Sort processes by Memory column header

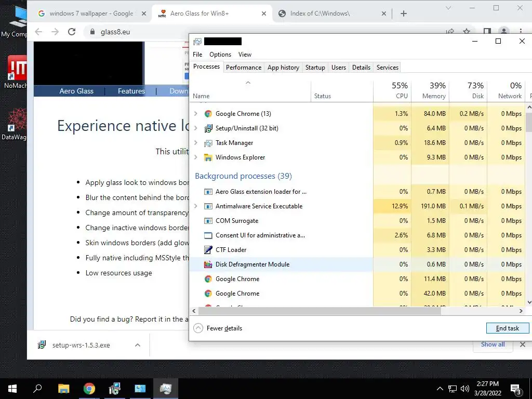point(430,90)
